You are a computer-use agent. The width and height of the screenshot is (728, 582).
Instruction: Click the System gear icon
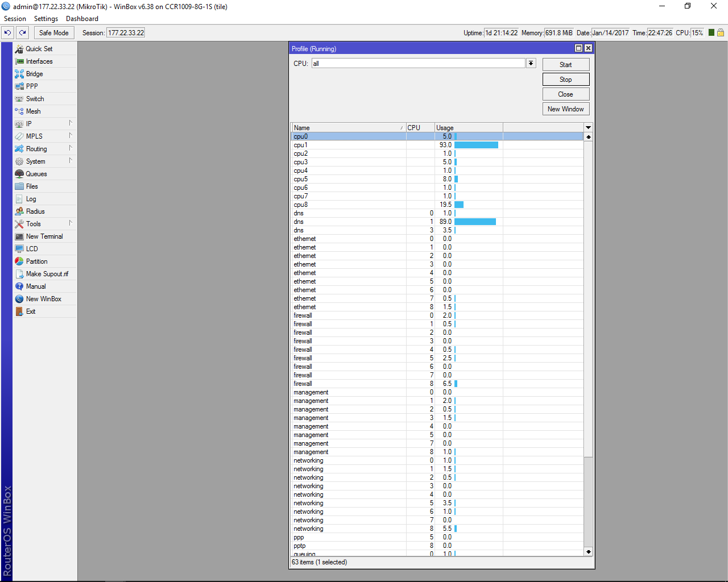pos(19,161)
